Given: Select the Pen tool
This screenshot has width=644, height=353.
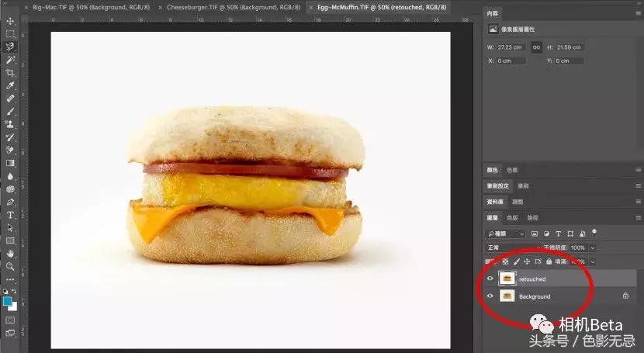Looking at the screenshot, I should coord(10,202).
